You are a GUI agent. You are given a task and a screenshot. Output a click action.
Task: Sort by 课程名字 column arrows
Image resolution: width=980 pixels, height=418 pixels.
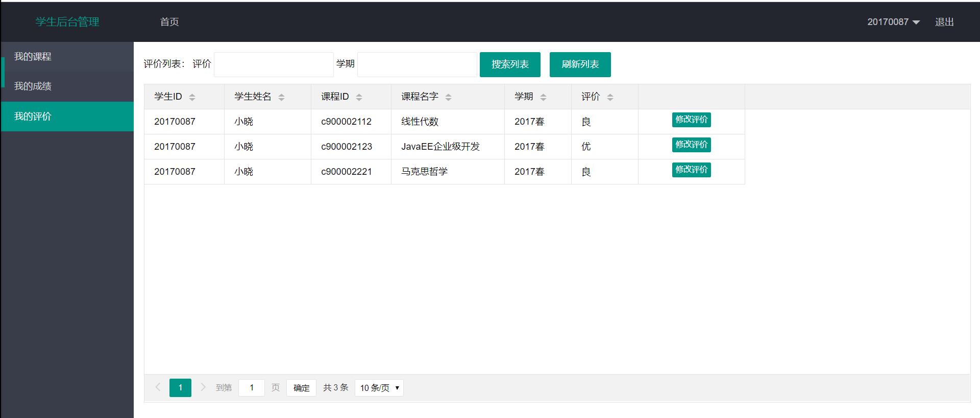click(x=448, y=97)
